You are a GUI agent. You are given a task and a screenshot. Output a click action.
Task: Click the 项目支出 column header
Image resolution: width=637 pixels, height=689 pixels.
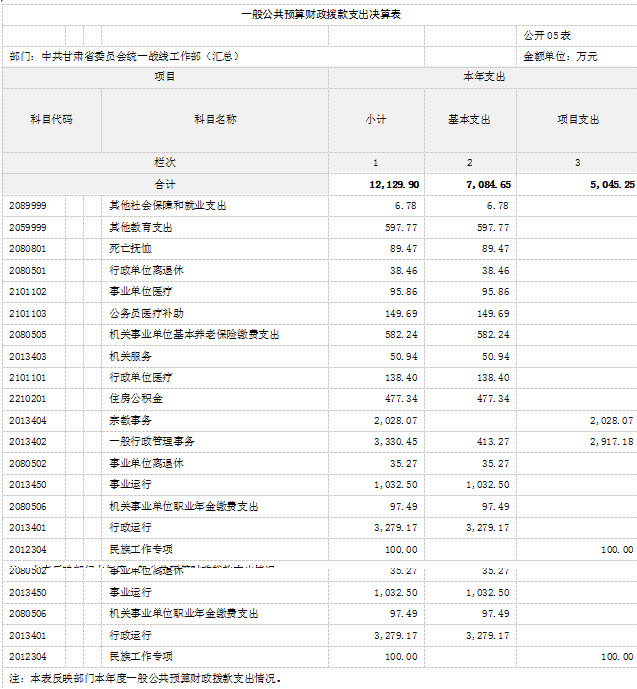tap(578, 120)
